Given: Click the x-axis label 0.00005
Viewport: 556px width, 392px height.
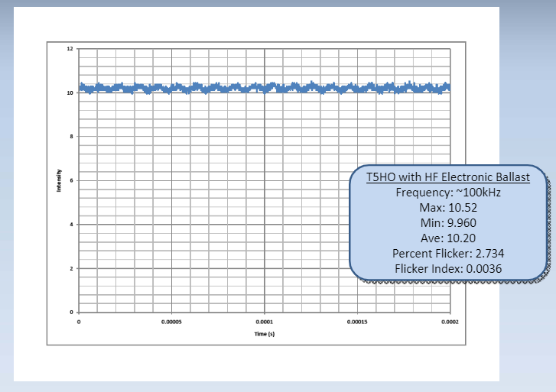Looking at the screenshot, I should 171,322.
